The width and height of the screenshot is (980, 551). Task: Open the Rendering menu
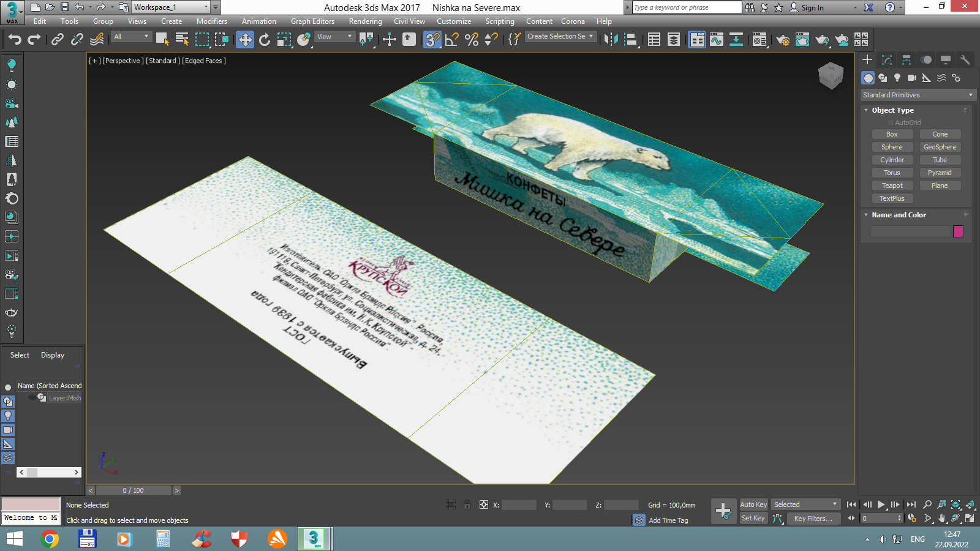click(365, 21)
